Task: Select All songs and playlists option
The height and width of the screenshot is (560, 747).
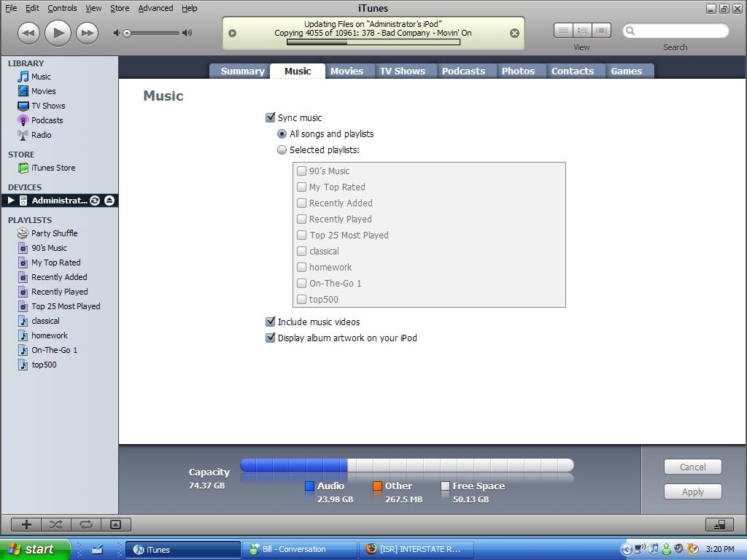Action: [282, 134]
